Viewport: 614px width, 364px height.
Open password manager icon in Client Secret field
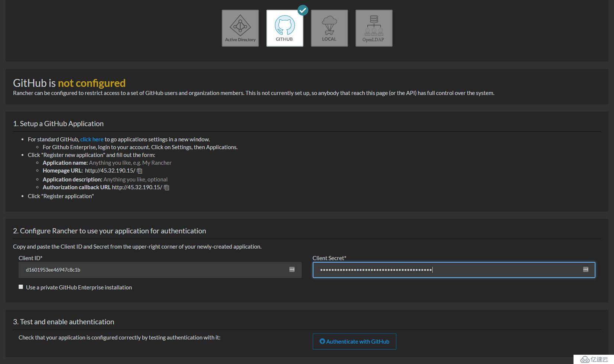click(x=586, y=269)
